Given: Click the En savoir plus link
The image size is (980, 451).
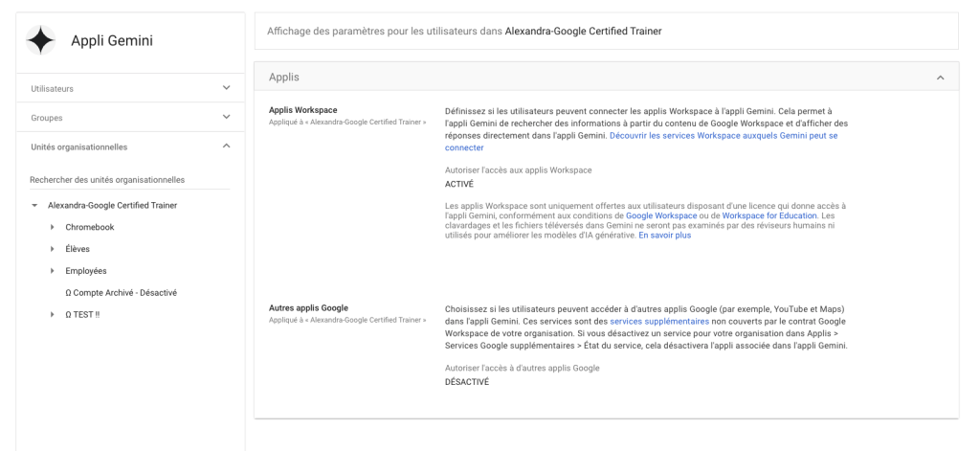Looking at the screenshot, I should coord(664,235).
